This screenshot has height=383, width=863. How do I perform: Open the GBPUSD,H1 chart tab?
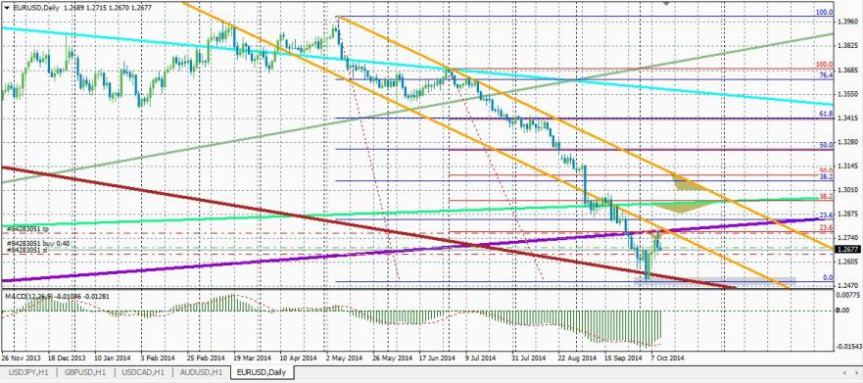click(85, 373)
